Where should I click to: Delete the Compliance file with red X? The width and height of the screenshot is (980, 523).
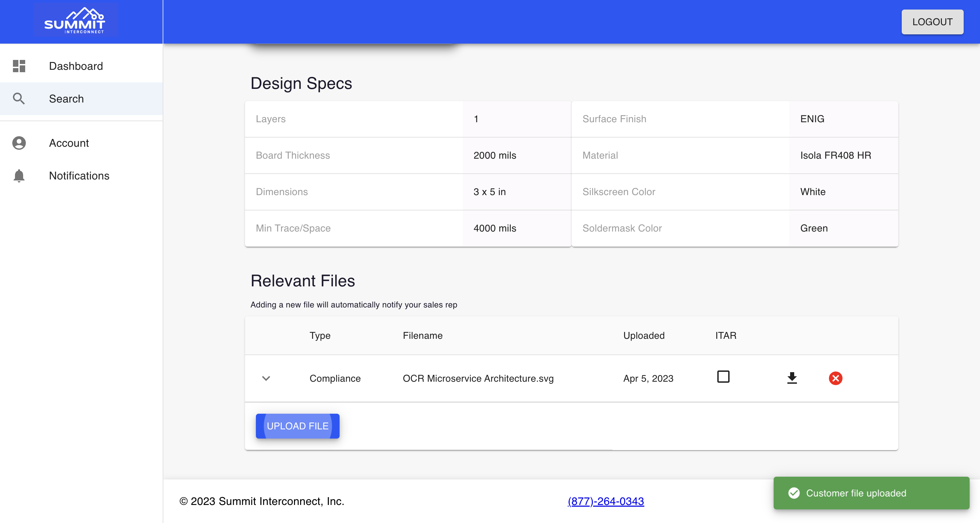pos(835,378)
